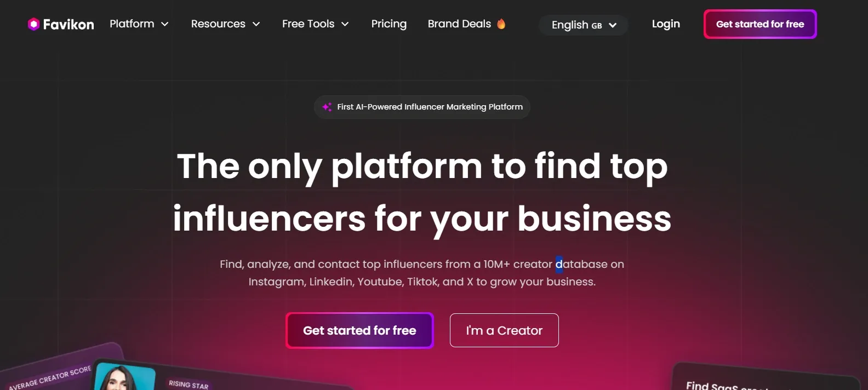
Task: Click First AI-Powered Influencer Marketing Platform badge
Action: tap(422, 107)
